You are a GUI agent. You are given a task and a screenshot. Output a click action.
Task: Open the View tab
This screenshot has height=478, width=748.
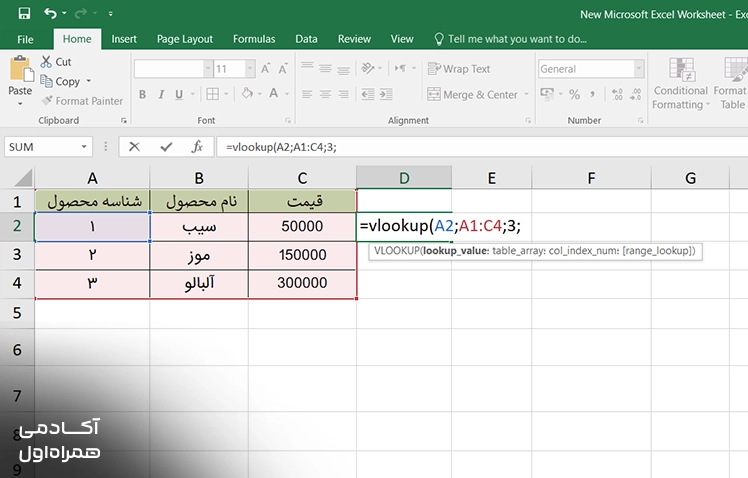point(402,39)
